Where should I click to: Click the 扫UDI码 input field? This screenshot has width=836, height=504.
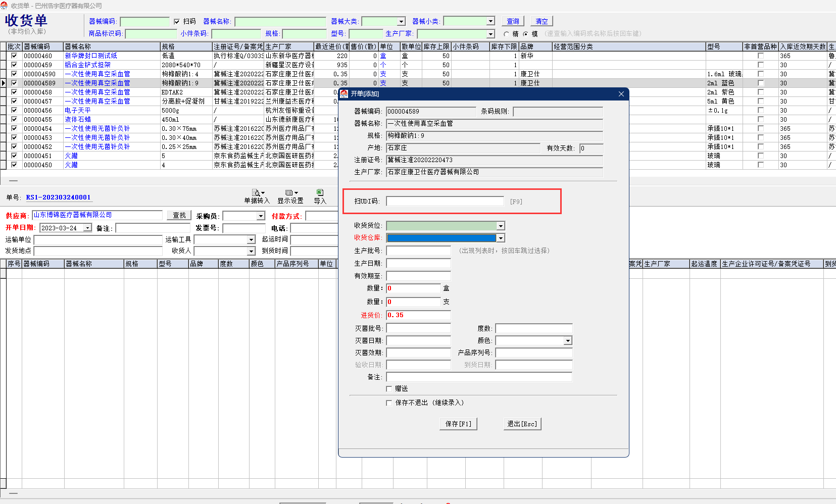click(445, 201)
